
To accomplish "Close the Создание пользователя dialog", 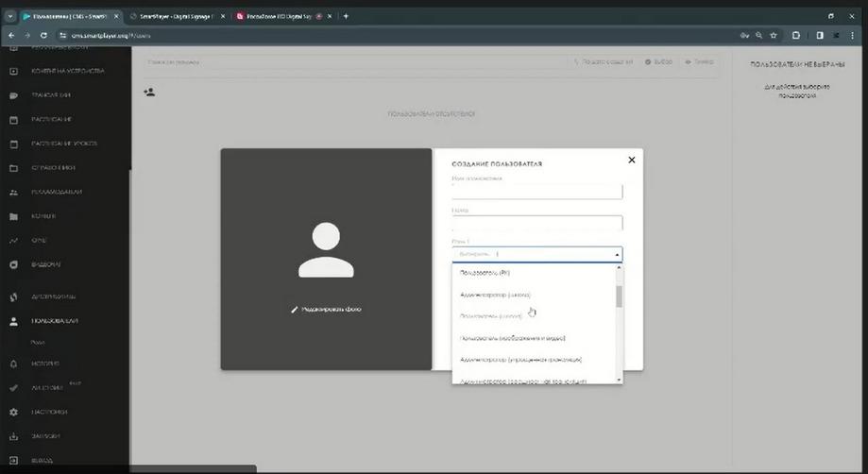I will (x=632, y=160).
